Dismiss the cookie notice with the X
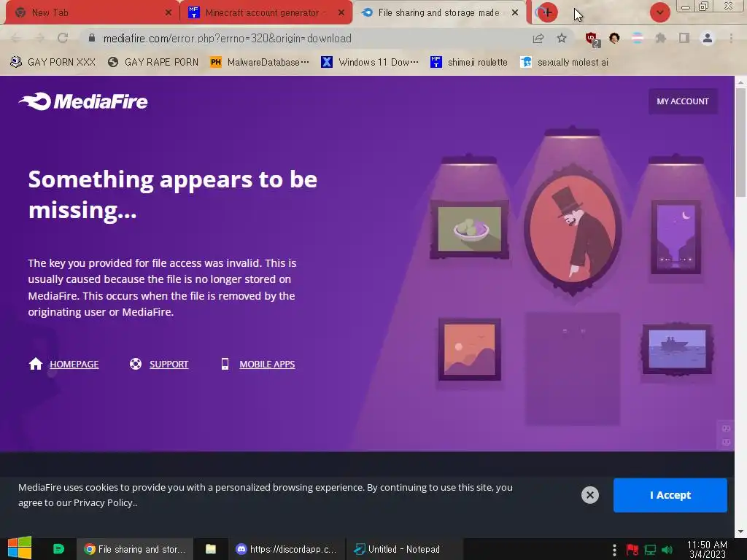 pyautogui.click(x=589, y=495)
